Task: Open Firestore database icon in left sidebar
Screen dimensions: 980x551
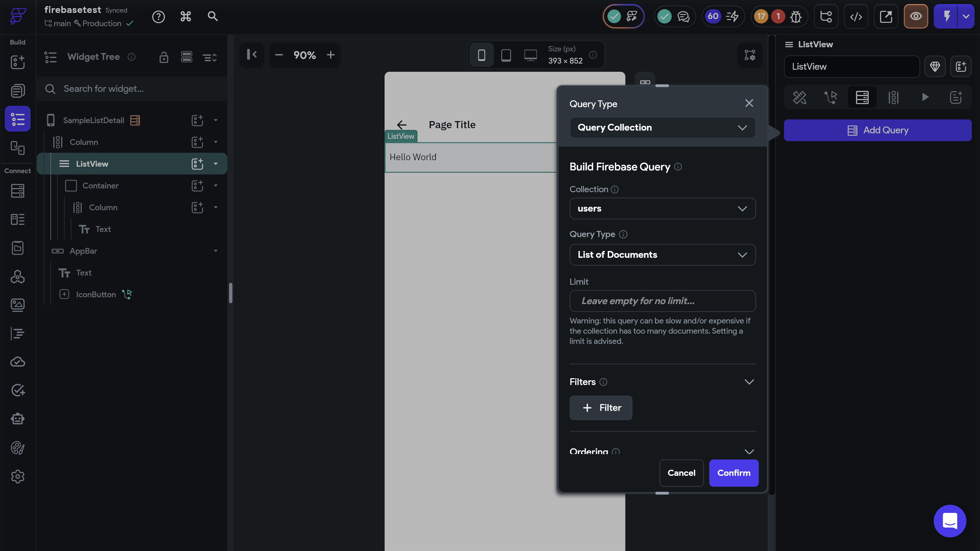Action: 17,190
